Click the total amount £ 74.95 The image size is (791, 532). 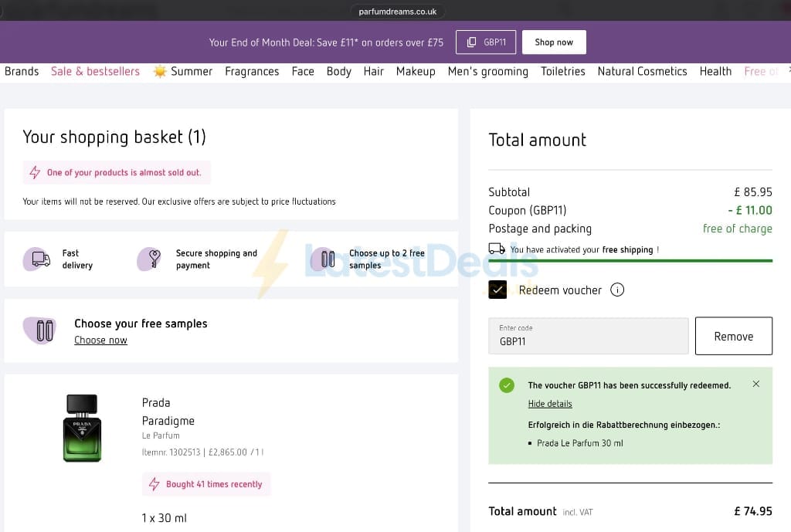(x=752, y=511)
